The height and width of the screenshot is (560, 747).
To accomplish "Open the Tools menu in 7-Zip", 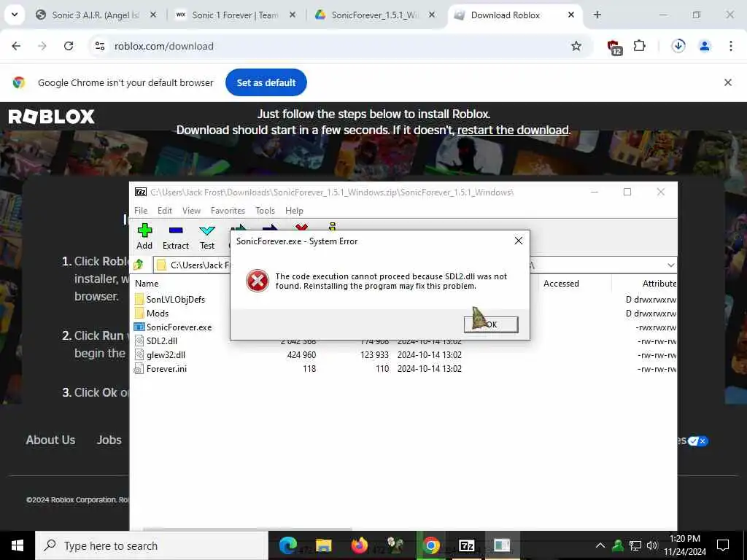I will coord(265,211).
